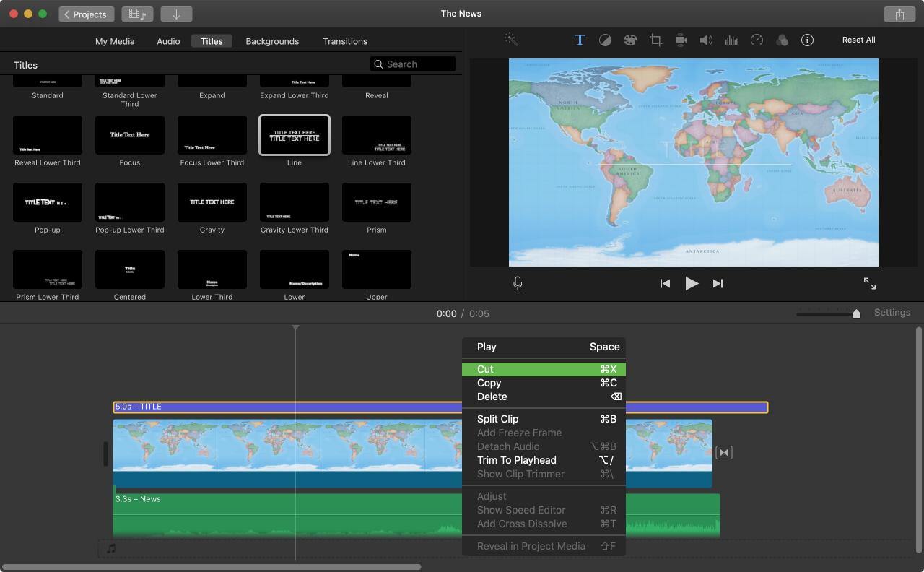This screenshot has height=572, width=924.
Task: Click the voiceover microphone icon
Action: coord(518,284)
